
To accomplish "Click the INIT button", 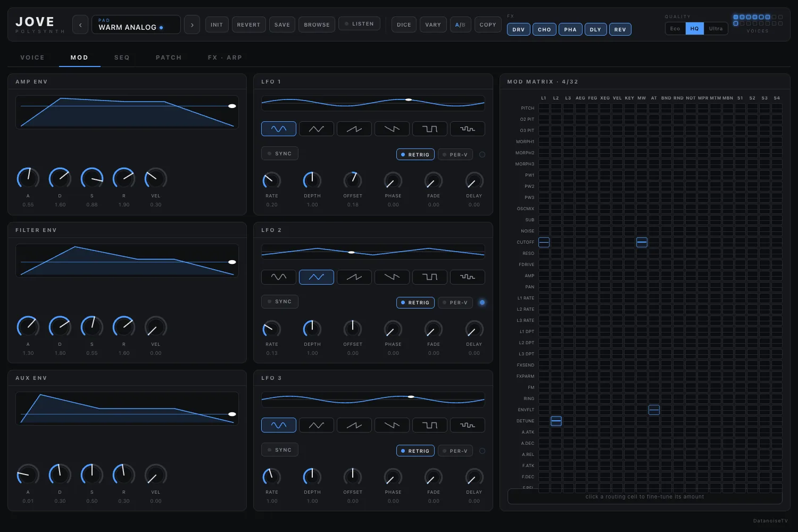I will pyautogui.click(x=217, y=24).
